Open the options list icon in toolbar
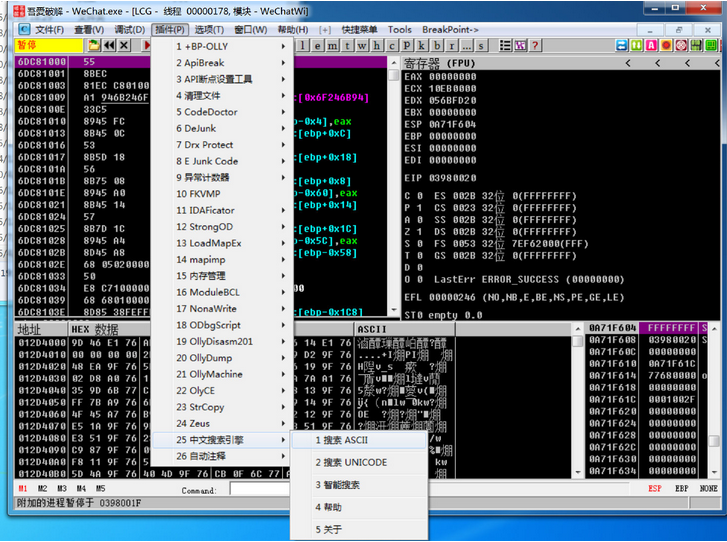 505,45
